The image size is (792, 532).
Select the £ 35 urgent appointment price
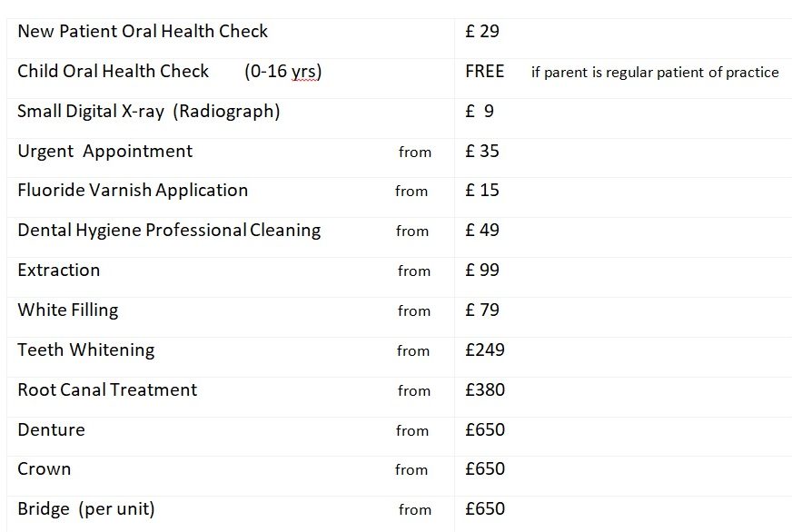click(482, 151)
